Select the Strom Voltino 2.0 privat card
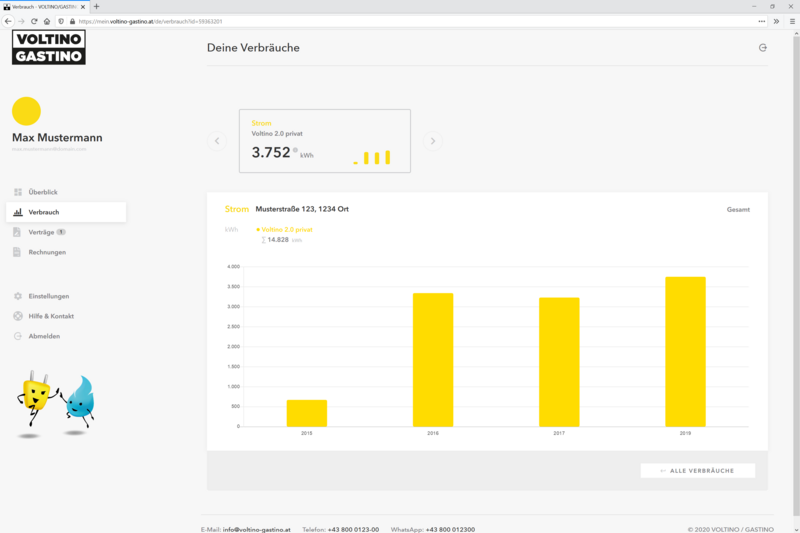This screenshot has height=533, width=800. click(324, 141)
